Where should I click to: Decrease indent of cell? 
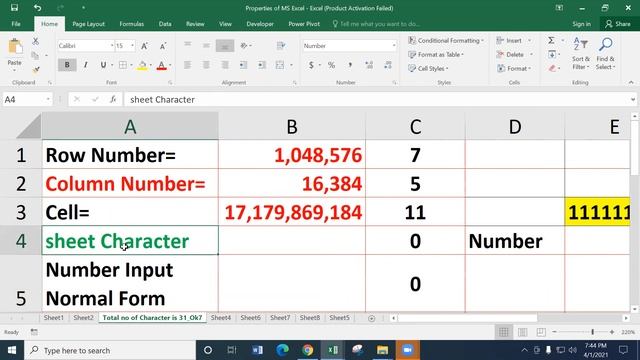tap(243, 65)
